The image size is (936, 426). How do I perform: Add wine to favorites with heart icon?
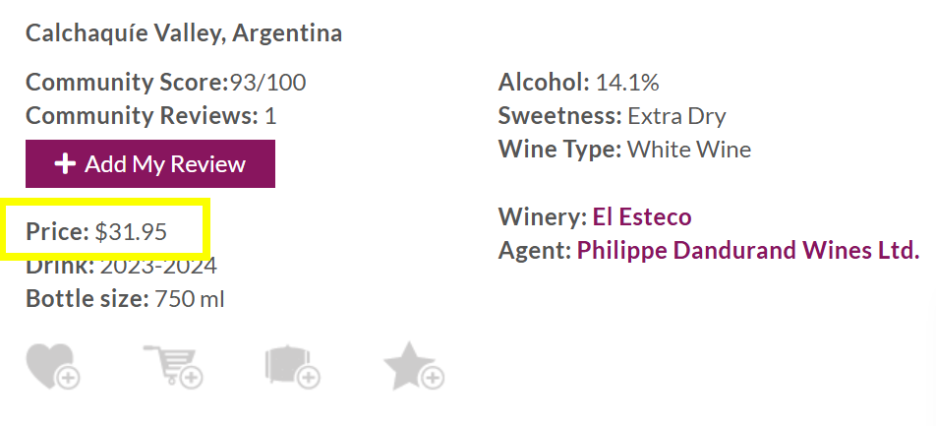point(53,366)
